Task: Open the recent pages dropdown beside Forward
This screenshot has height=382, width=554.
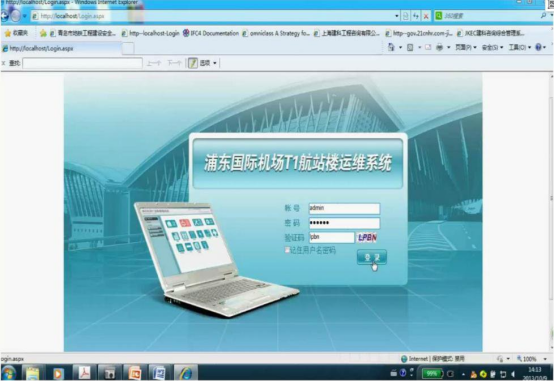Action: click(x=25, y=16)
